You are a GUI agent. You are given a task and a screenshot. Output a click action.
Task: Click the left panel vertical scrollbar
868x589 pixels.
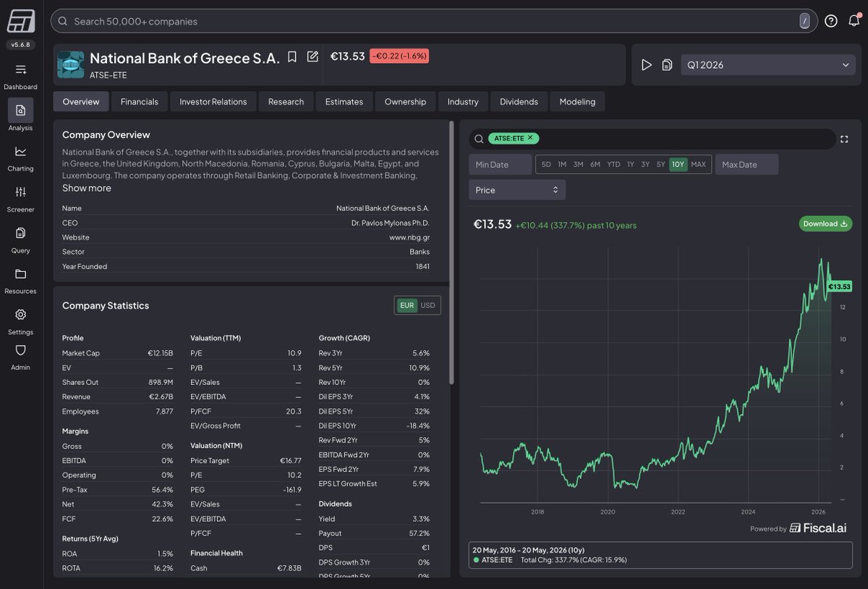452,253
